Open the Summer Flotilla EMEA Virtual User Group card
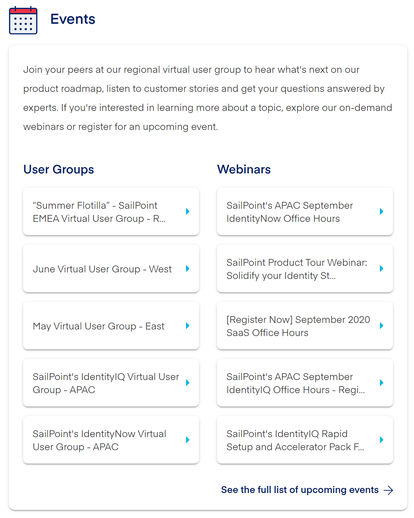 111,212
